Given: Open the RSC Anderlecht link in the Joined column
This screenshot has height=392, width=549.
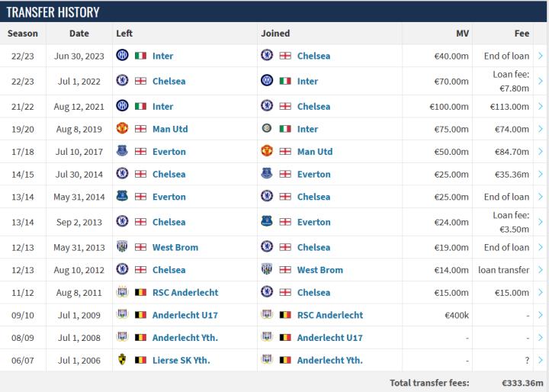Looking at the screenshot, I should 329,315.
